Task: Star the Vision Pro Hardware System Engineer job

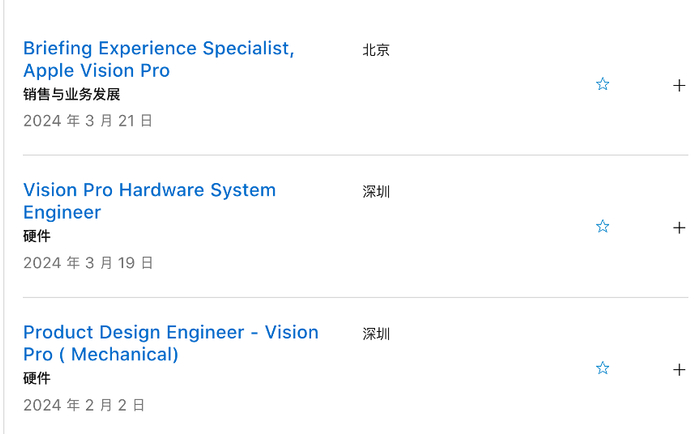Action: point(603,227)
